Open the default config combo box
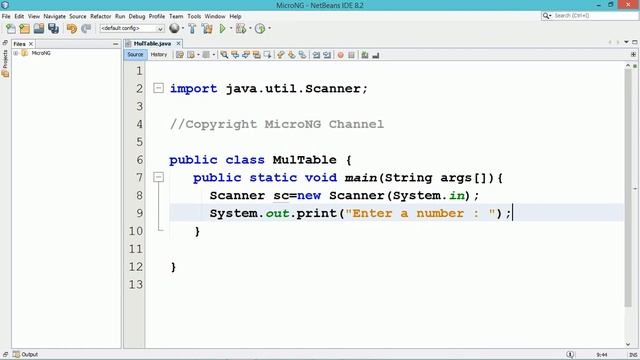640x360 pixels. 132,29
